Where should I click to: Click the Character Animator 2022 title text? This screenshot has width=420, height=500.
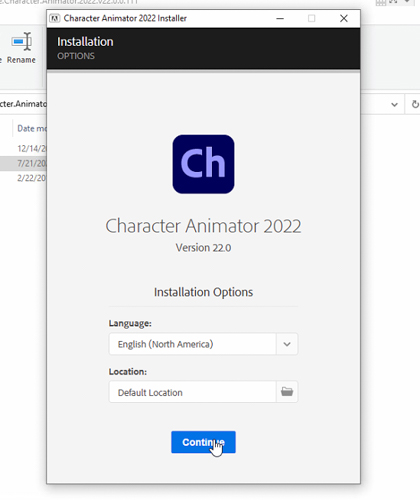point(203,226)
